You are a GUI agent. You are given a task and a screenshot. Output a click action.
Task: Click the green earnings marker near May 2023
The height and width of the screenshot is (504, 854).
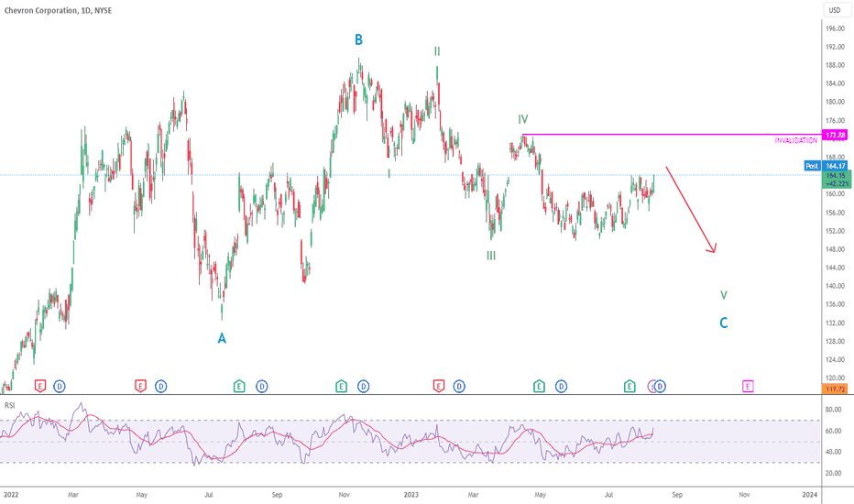pos(539,387)
